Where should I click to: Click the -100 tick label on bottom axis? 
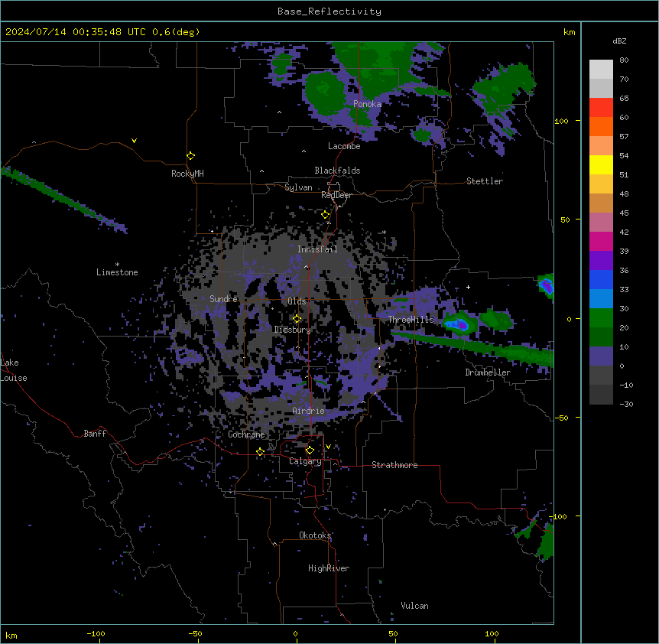96,633
